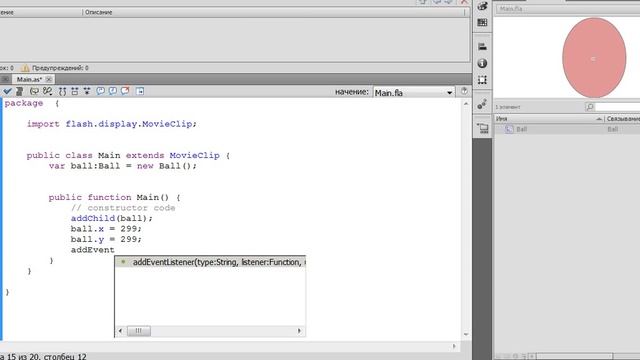Click editor vertical scrollbar down arrow
The image size is (640, 360).
[x=466, y=334]
